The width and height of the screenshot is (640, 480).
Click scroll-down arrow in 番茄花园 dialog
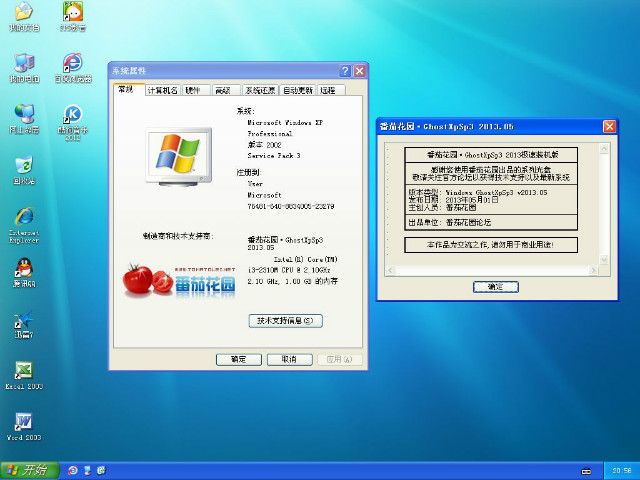pos(604,260)
